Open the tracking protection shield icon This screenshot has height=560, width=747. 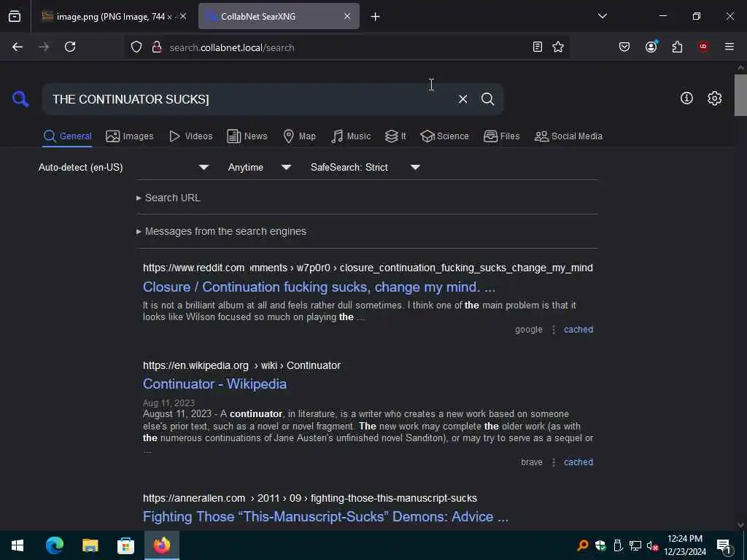pos(136,47)
